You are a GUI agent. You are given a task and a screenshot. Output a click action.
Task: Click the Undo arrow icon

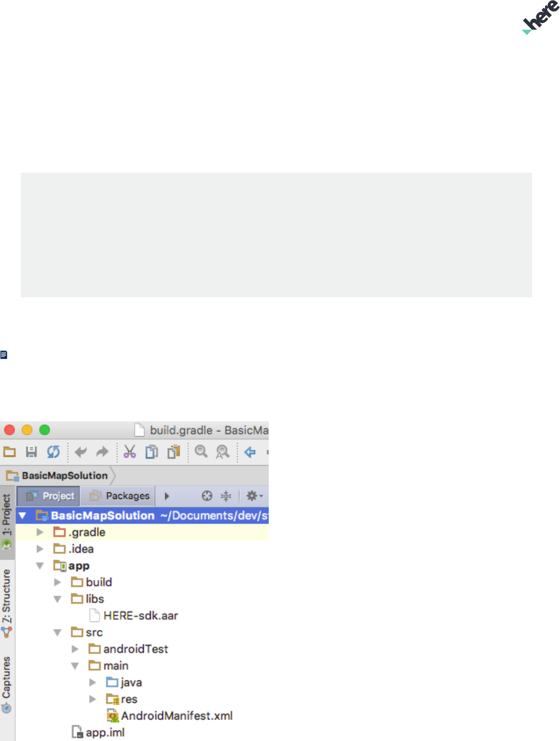81,452
